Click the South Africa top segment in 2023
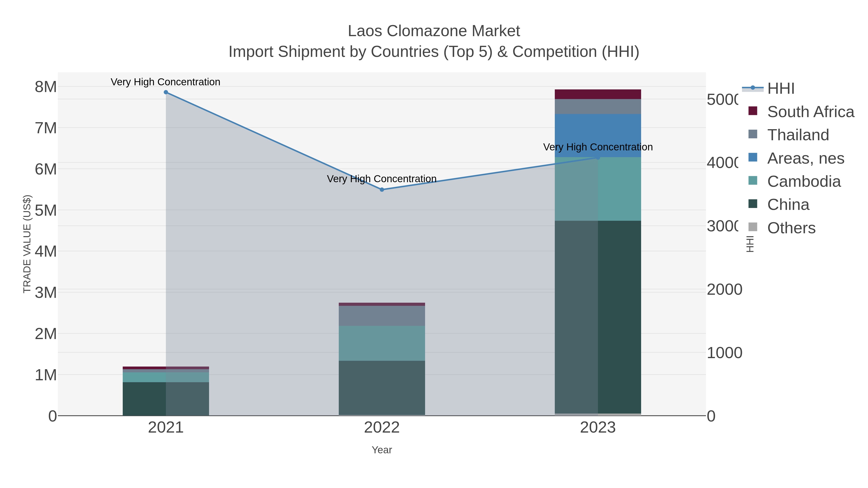 pos(598,94)
